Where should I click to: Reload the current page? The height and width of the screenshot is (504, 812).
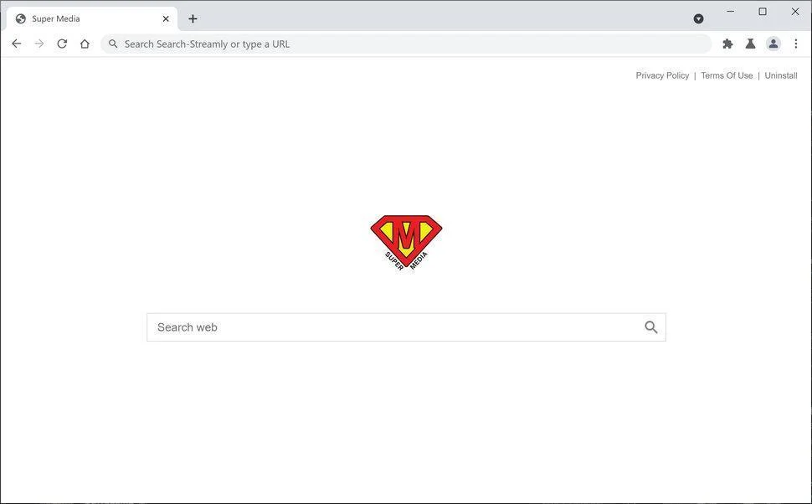click(62, 44)
